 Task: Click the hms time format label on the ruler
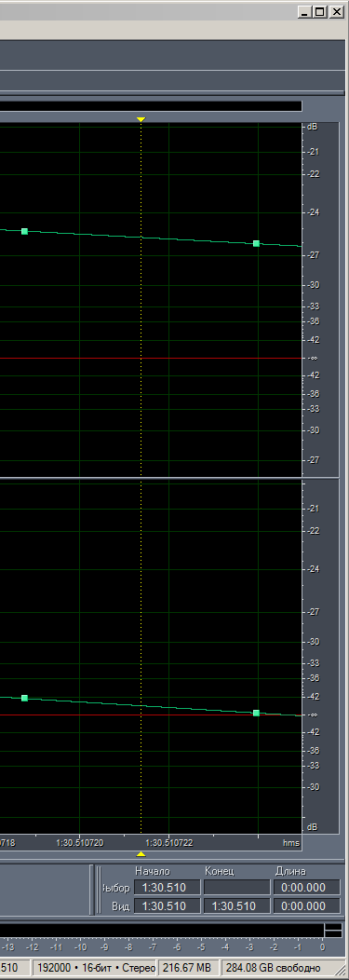click(x=291, y=842)
